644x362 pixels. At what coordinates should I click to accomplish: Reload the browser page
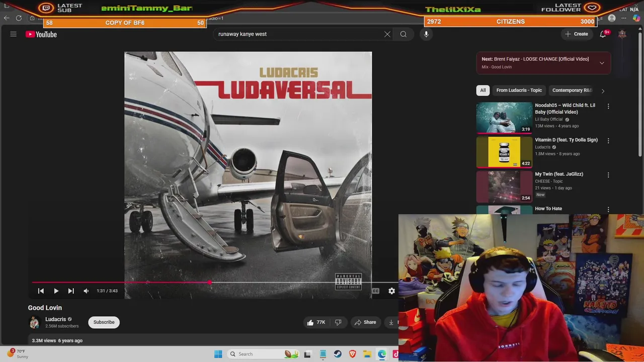pyautogui.click(x=19, y=18)
